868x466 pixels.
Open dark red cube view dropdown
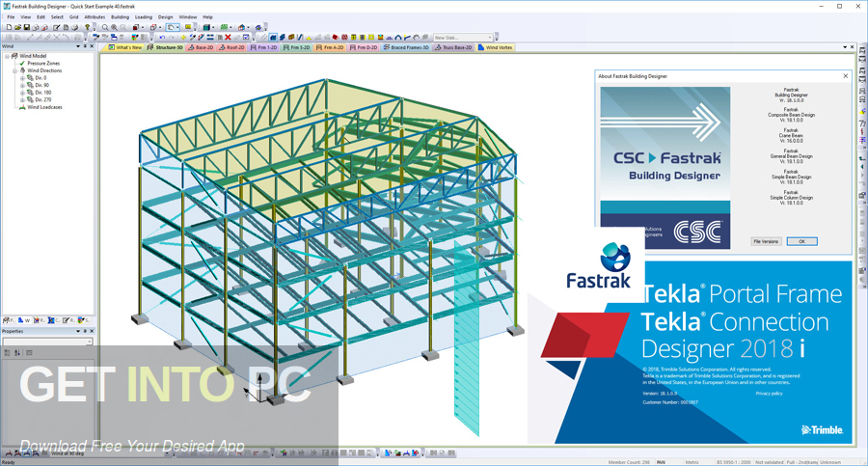coord(143,27)
